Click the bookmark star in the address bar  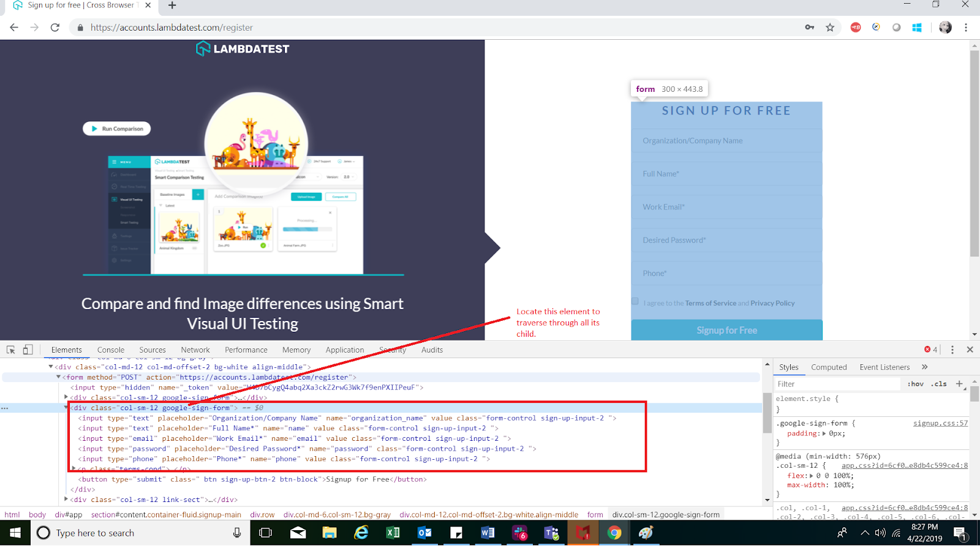(830, 27)
